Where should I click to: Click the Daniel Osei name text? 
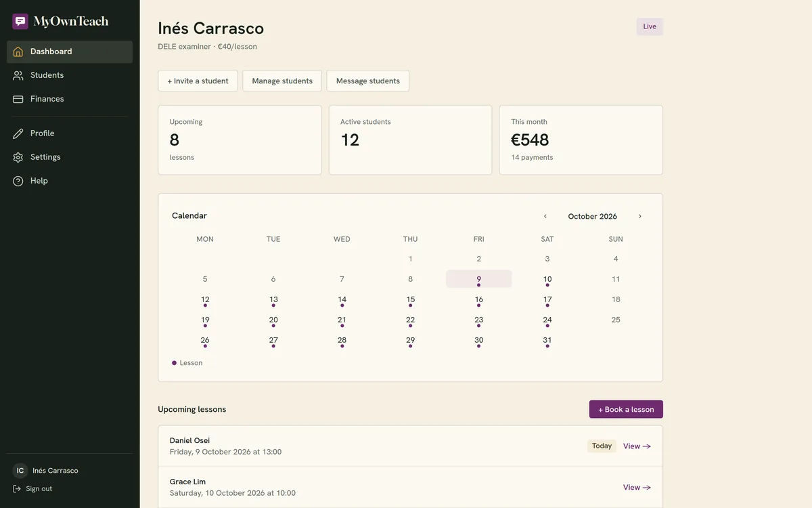coord(189,440)
